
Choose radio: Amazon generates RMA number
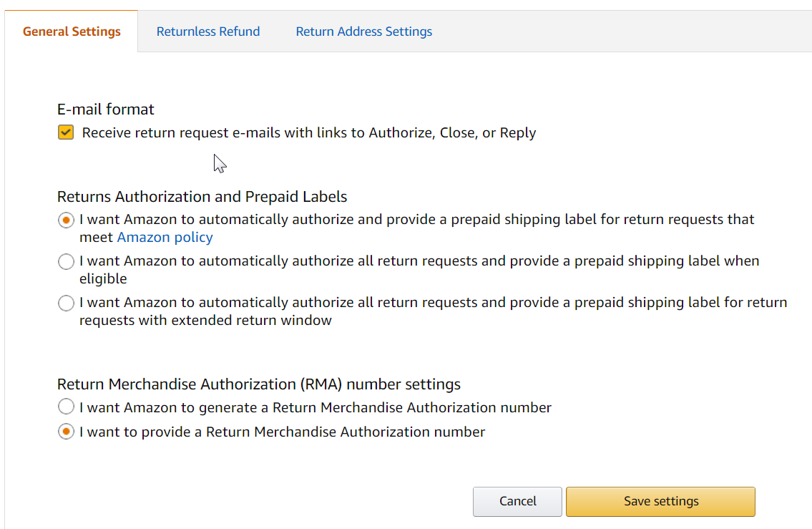(x=66, y=407)
